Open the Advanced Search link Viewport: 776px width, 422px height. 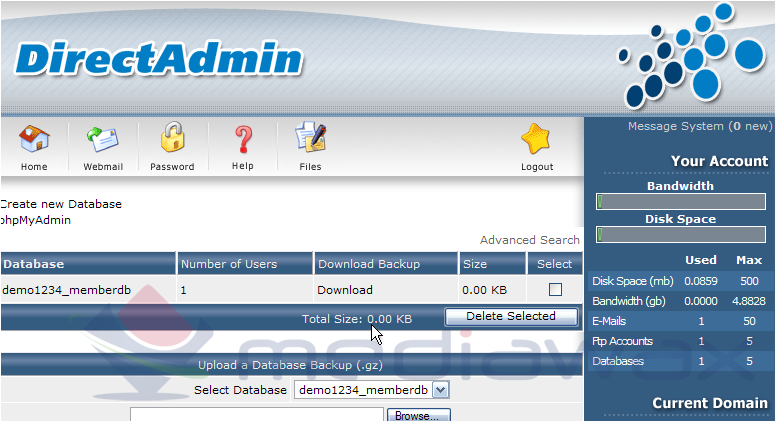530,240
